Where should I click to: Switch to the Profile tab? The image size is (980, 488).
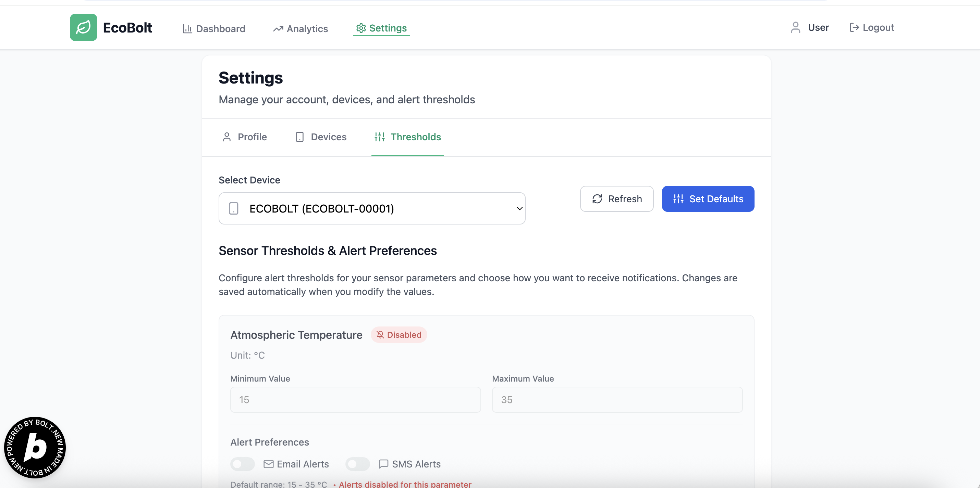[244, 137]
